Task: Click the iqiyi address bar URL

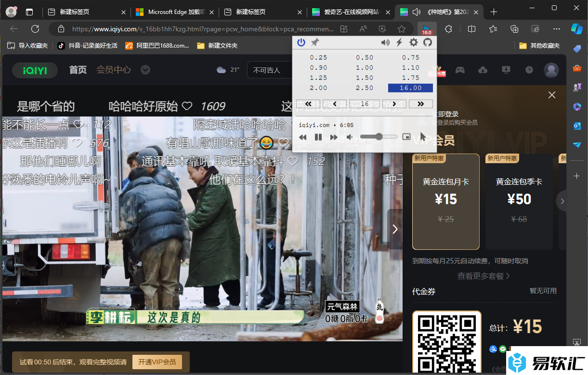Action: pyautogui.click(x=203, y=29)
